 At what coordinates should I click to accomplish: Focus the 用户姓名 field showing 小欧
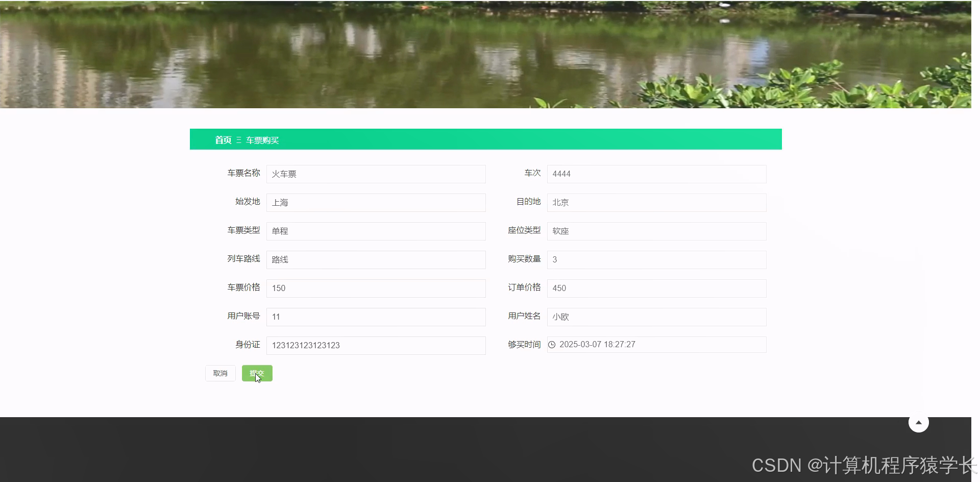point(656,317)
